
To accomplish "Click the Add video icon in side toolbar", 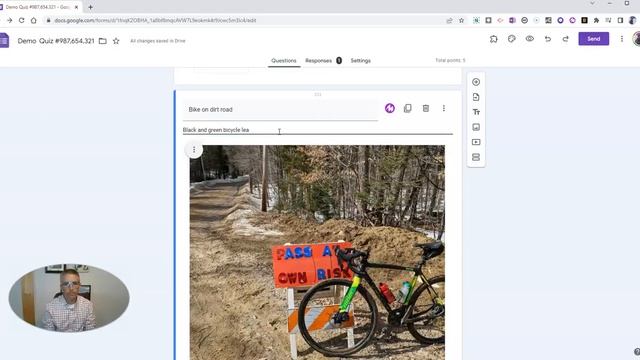I will tap(476, 142).
